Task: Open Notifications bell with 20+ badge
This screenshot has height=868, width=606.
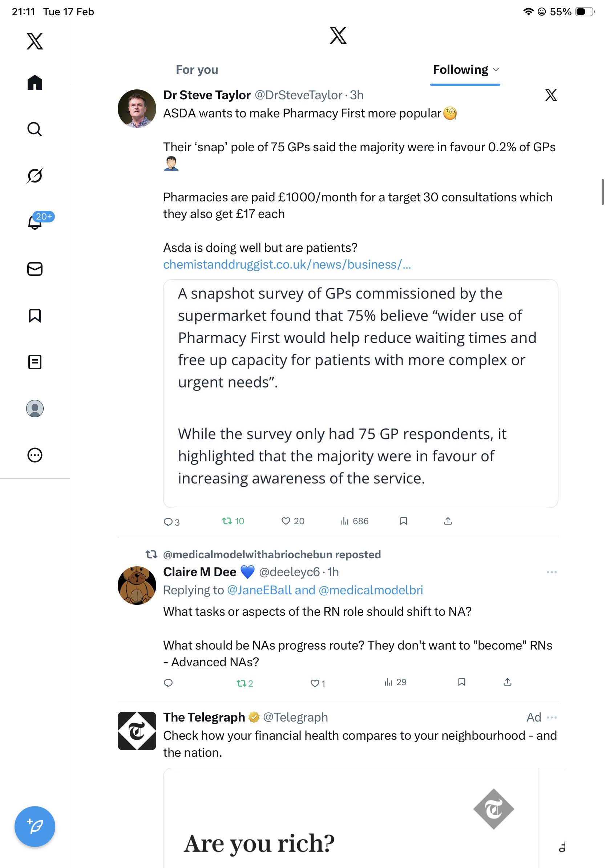Action: tap(36, 222)
